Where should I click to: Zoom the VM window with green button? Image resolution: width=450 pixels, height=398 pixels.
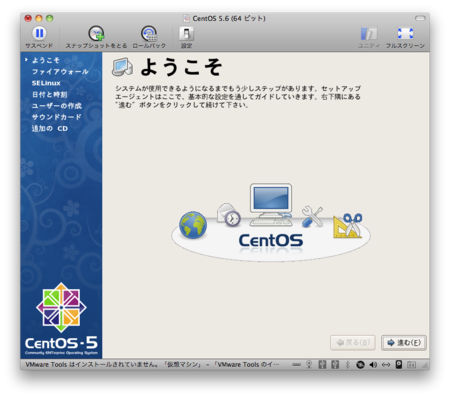click(50, 18)
